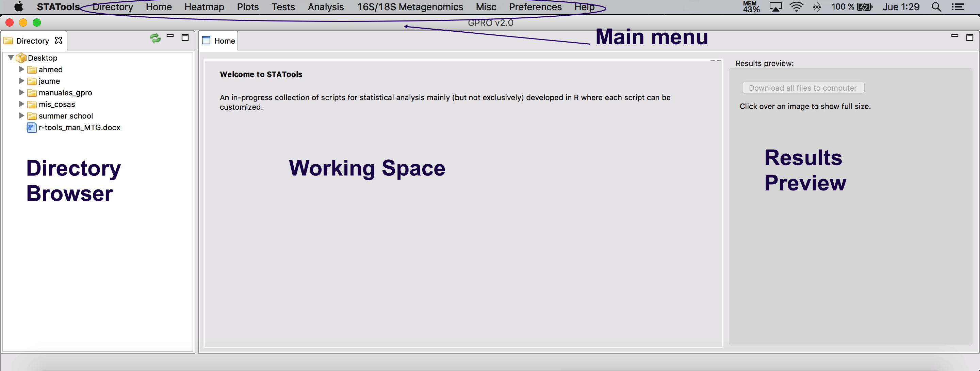The image size is (980, 371).
Task: Open the Home menu in the menu bar
Action: (159, 7)
